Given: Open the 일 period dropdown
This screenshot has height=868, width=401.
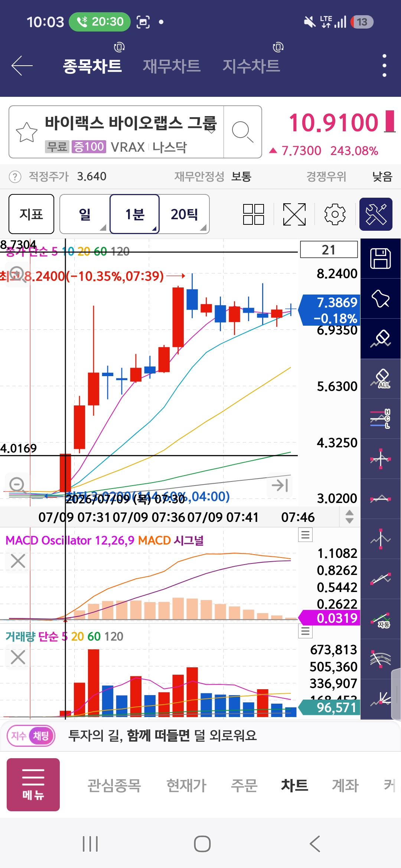Looking at the screenshot, I should click(x=85, y=214).
